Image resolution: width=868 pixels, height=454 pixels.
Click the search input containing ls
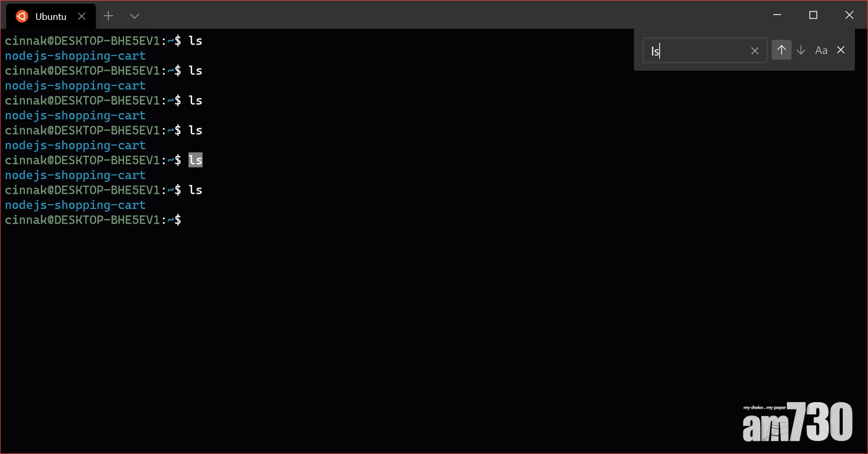(x=705, y=51)
